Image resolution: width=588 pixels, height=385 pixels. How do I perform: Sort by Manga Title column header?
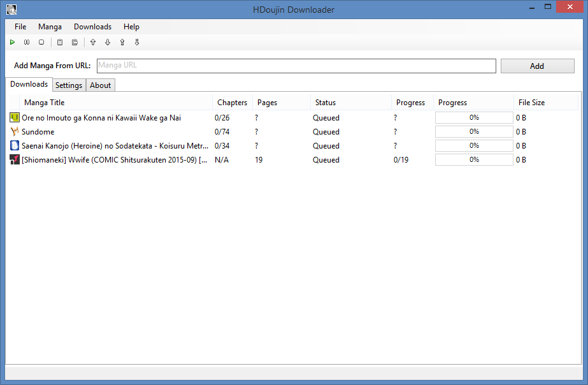pyautogui.click(x=116, y=103)
